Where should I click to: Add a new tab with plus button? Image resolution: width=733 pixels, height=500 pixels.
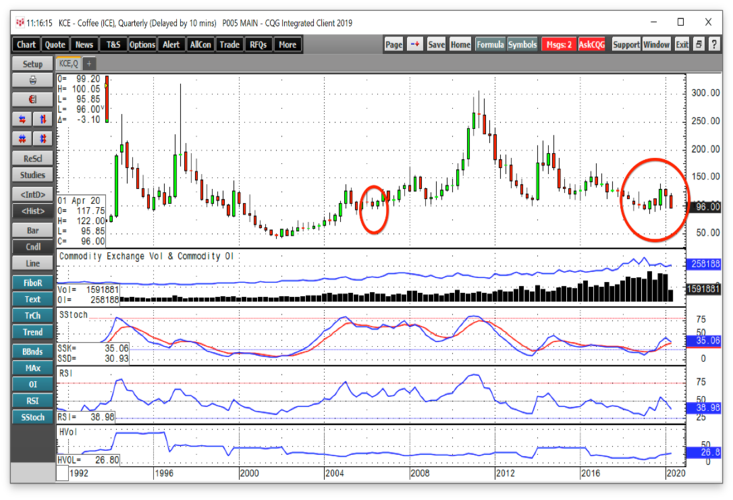coord(89,62)
